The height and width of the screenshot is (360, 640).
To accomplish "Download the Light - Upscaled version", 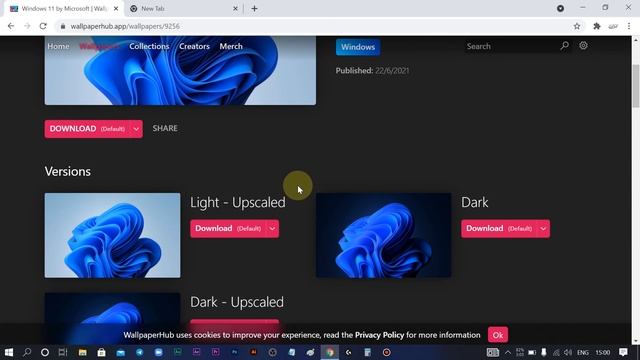I will (x=228, y=229).
